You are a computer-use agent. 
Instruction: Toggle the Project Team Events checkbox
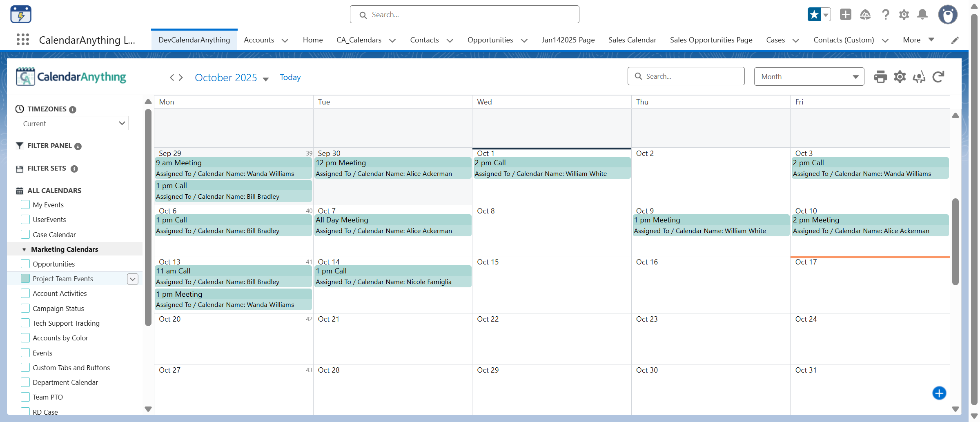25,279
